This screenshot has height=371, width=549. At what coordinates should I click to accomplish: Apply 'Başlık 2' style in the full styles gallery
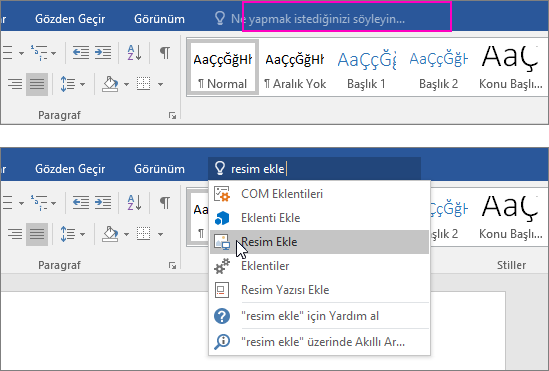click(438, 67)
